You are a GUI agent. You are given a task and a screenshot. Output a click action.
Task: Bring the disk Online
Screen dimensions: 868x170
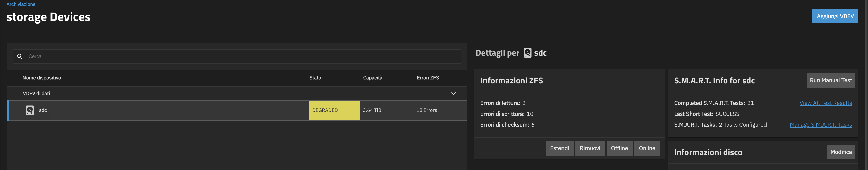[647, 148]
